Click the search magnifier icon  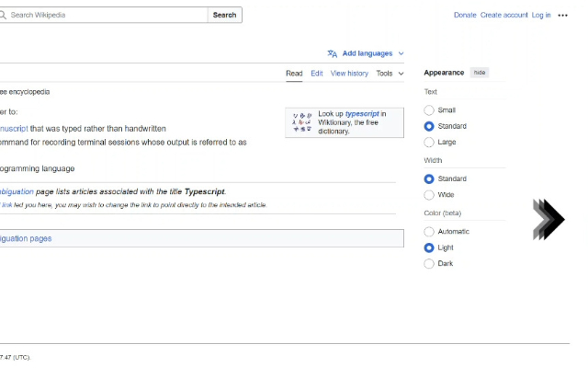[3, 15]
